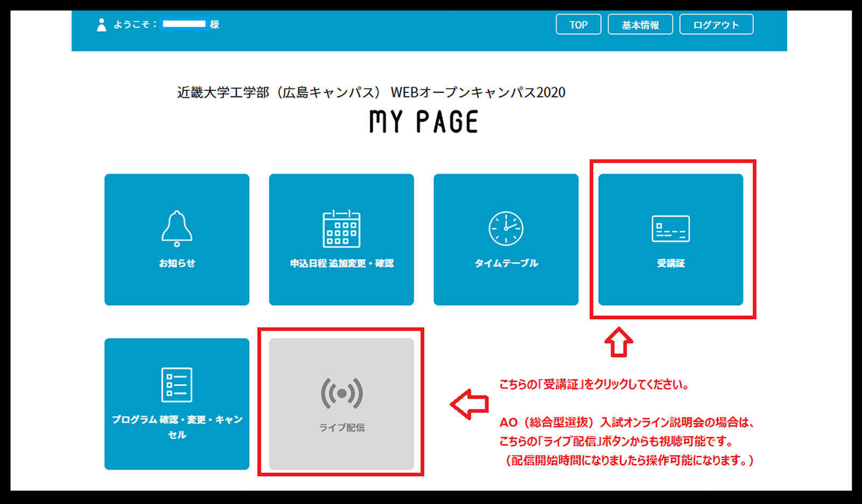Image resolution: width=862 pixels, height=504 pixels.
Task: Click the 近畿大学工学部 WEBオープンキャンパス2020 title
Action: click(x=371, y=93)
